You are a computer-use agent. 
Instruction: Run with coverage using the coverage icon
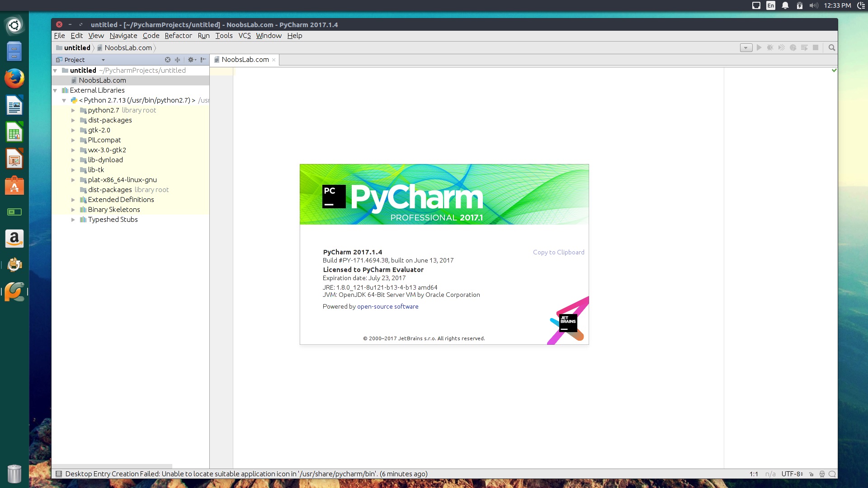tap(781, 47)
